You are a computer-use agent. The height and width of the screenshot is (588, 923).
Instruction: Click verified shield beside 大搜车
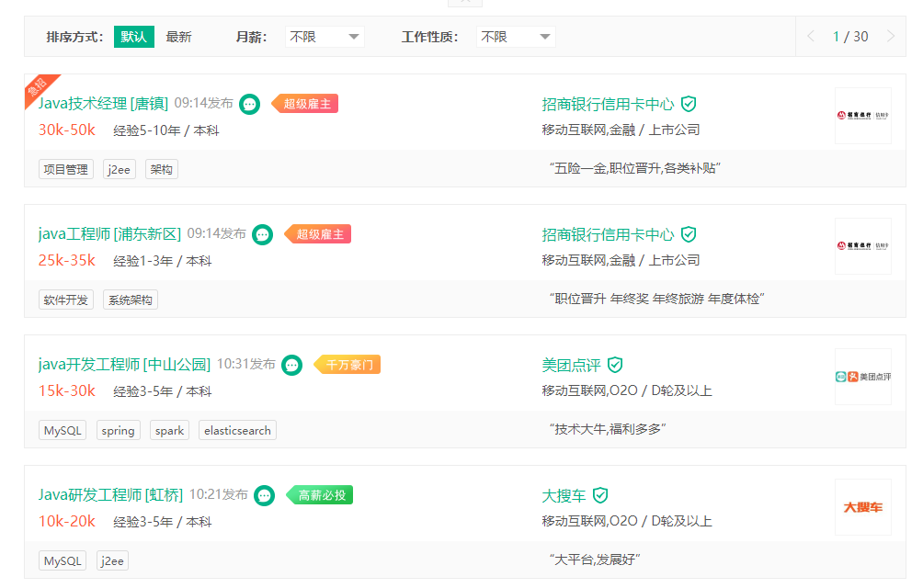[600, 496]
